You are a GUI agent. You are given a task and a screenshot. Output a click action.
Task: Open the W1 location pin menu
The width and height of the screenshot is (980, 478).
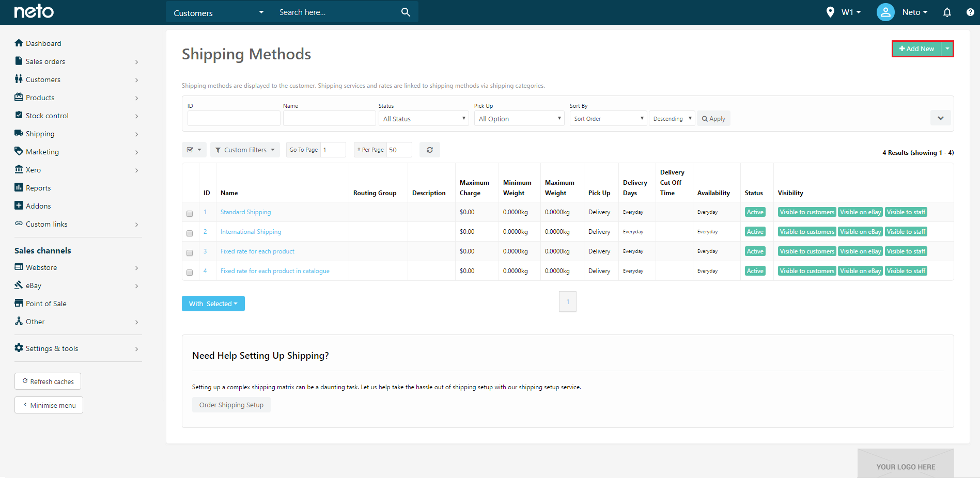click(x=843, y=12)
